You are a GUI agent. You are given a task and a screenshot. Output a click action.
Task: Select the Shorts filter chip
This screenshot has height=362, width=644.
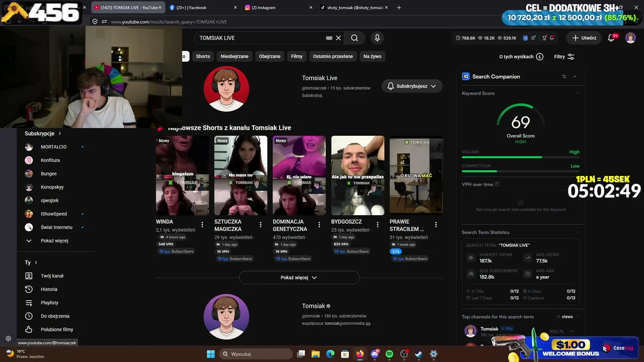(x=203, y=56)
